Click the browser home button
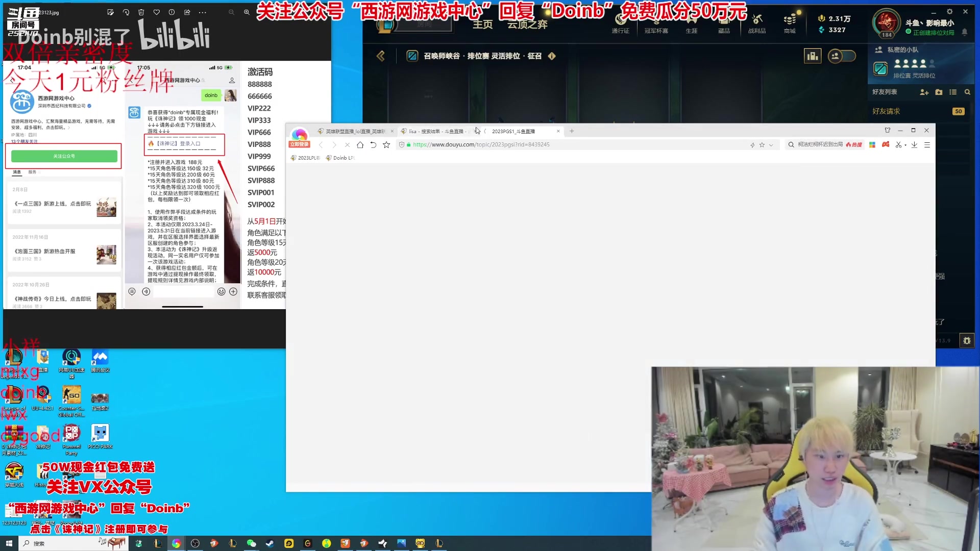 pyautogui.click(x=360, y=145)
